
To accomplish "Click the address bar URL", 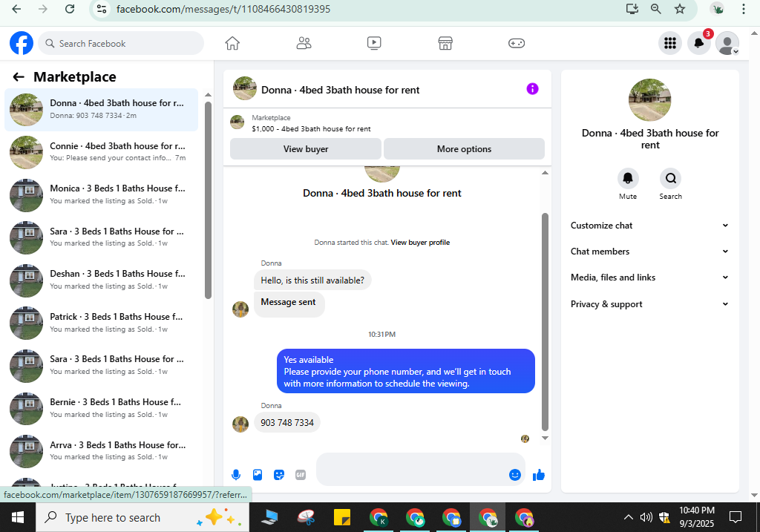I will [223, 9].
